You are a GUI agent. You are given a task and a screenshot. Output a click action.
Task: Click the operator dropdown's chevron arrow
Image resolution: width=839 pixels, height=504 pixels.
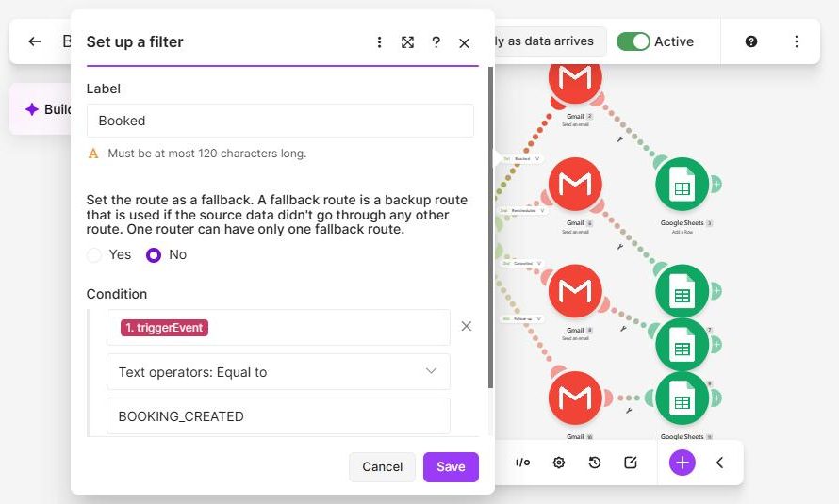coord(431,371)
